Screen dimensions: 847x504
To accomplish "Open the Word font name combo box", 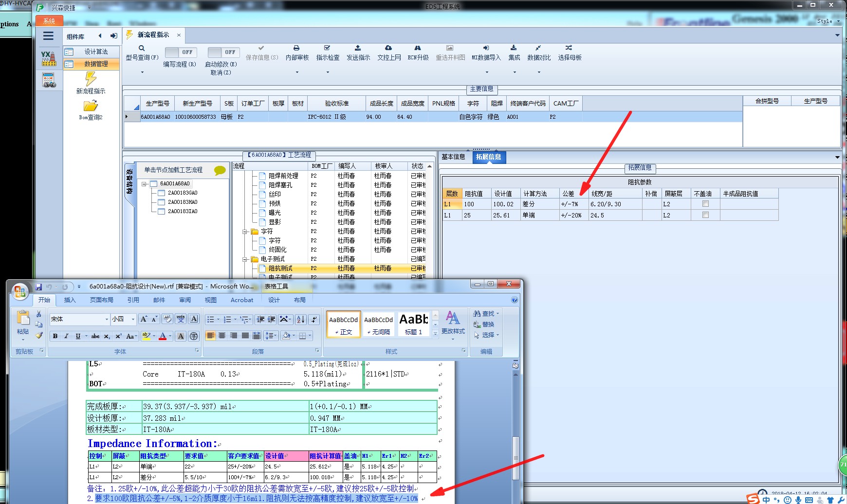I will (79, 319).
